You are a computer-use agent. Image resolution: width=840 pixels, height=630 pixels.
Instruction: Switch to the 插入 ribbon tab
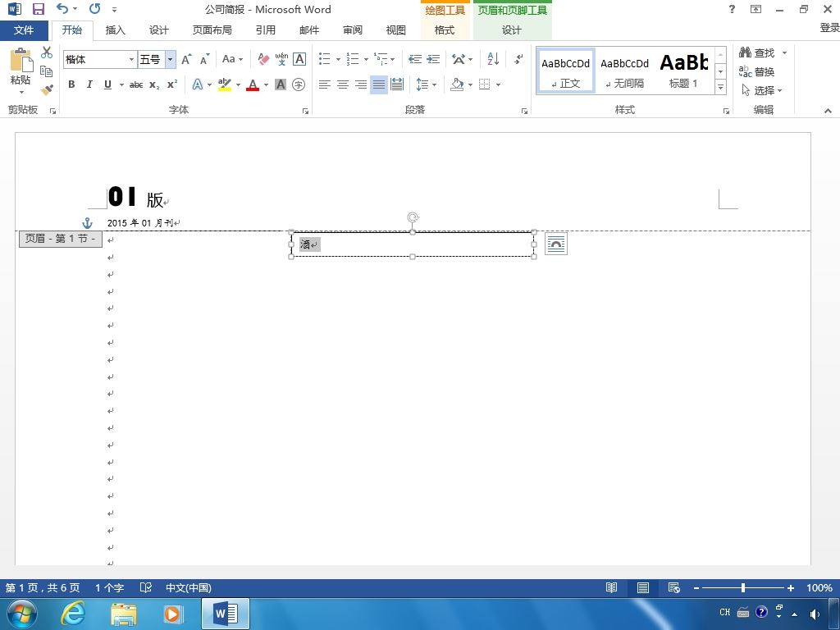[x=115, y=30]
